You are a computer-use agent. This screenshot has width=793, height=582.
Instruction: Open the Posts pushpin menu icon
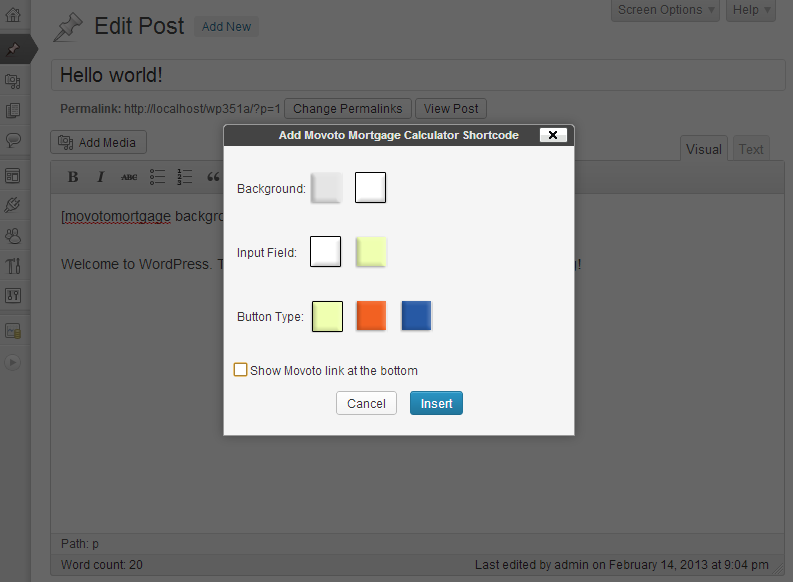pos(13,49)
